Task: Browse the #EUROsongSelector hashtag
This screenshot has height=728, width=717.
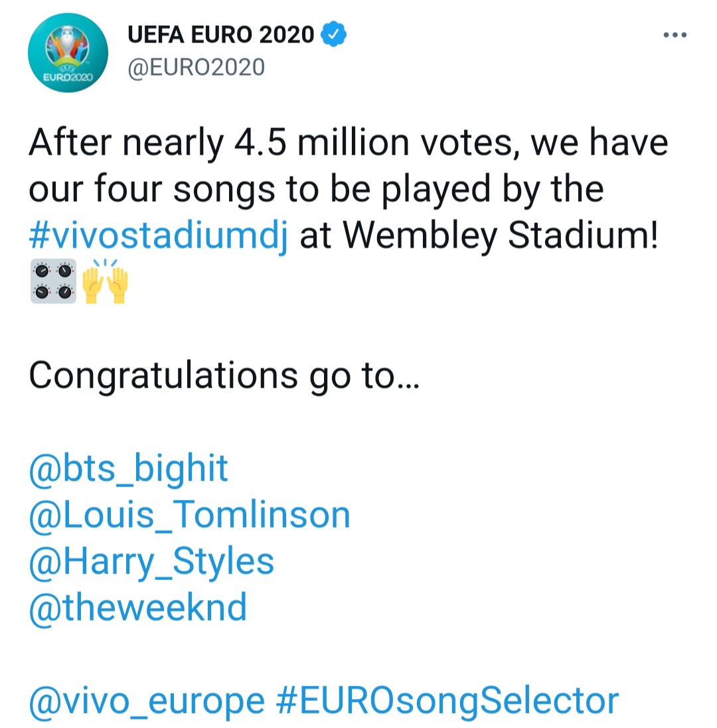Action: pyautogui.click(x=446, y=701)
